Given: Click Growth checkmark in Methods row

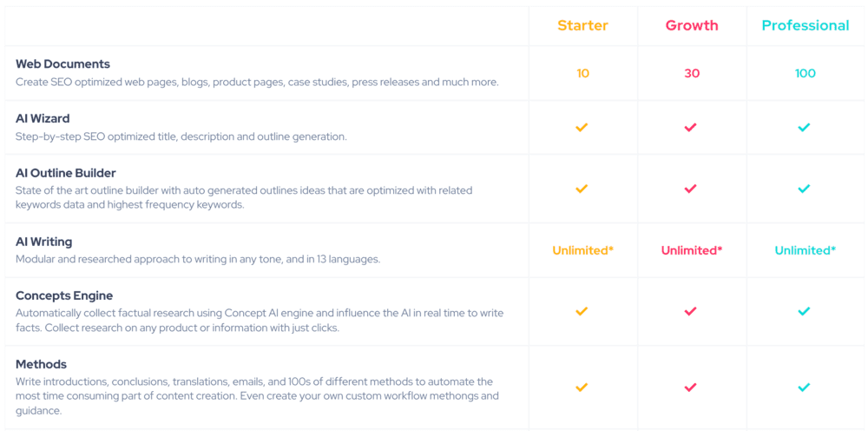Looking at the screenshot, I should coord(690,388).
